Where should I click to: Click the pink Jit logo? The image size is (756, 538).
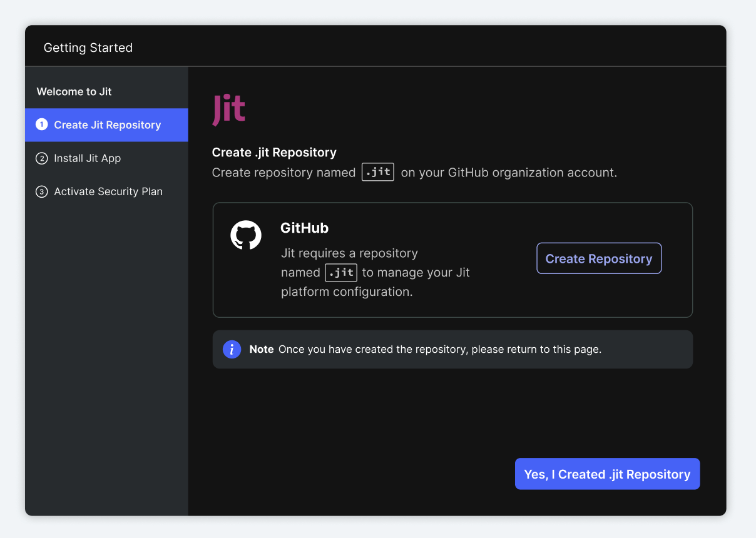coord(228,109)
